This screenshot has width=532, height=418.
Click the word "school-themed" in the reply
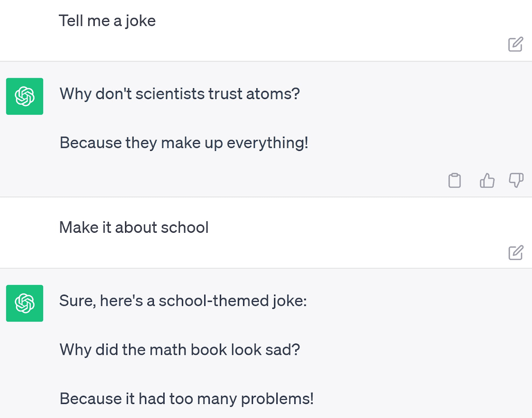213,301
